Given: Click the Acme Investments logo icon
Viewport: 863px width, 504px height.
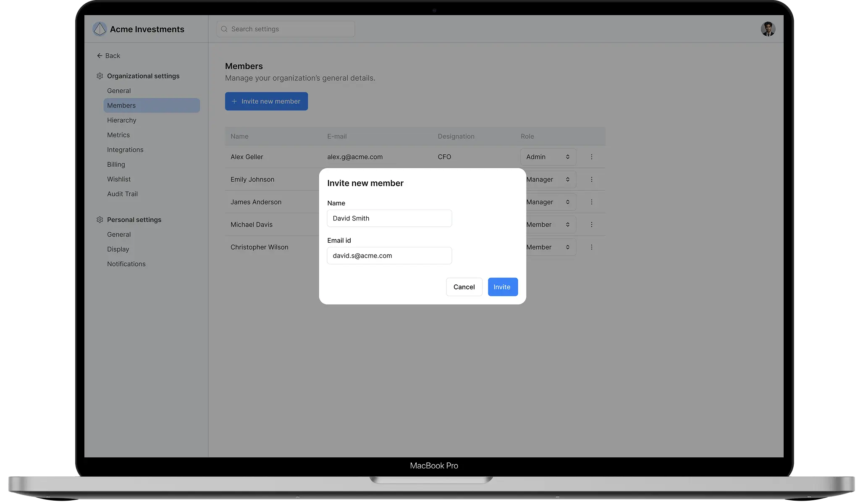Looking at the screenshot, I should 100,29.
